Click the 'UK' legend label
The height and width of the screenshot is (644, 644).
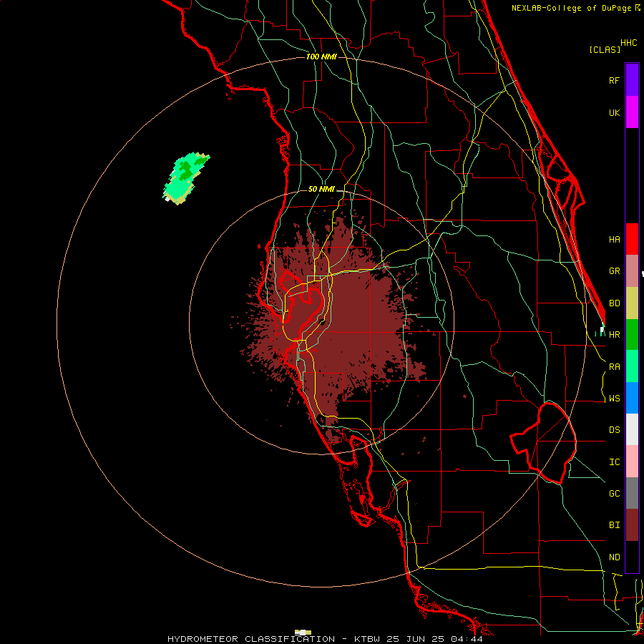tap(614, 112)
